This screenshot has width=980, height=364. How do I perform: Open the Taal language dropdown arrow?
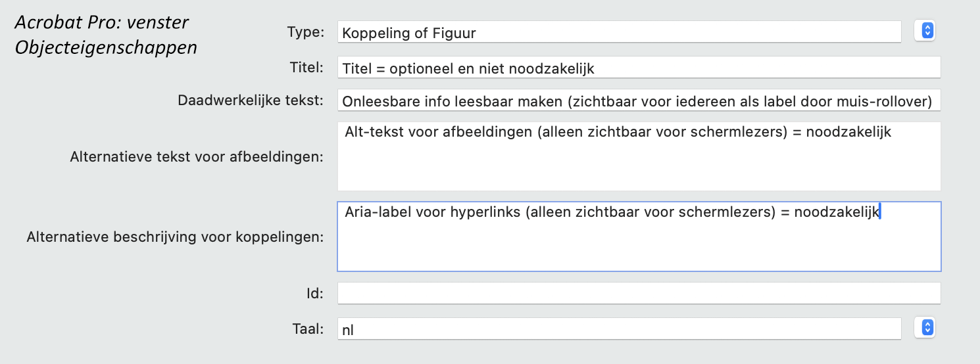point(927,328)
